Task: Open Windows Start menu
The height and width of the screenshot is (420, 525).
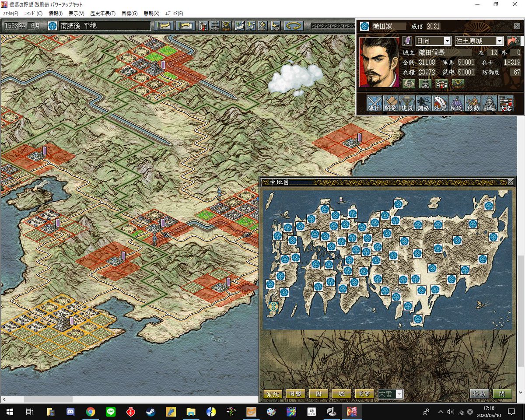Action: click(x=10, y=412)
